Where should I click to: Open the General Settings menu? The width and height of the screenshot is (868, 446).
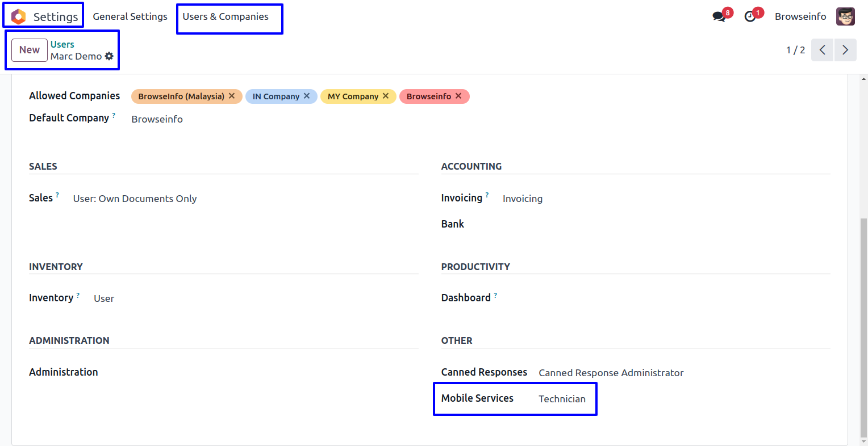click(x=130, y=16)
